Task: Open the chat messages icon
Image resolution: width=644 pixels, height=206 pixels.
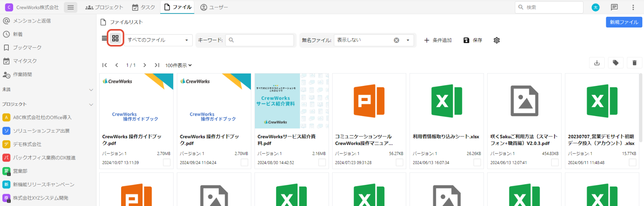Action: click(x=615, y=7)
